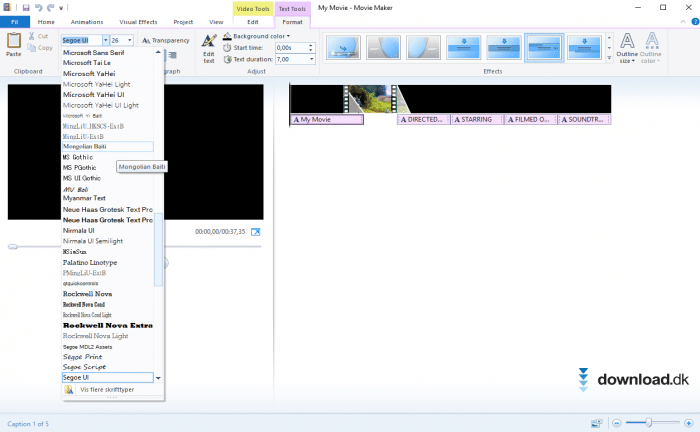
Task: Click the video clip thumbnail on storyboard
Action: pos(370,99)
